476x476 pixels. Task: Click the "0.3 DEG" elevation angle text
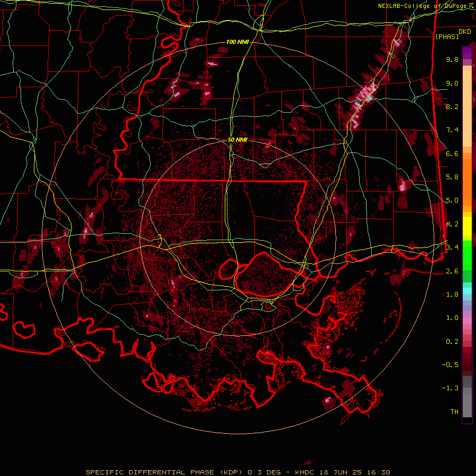(x=263, y=472)
